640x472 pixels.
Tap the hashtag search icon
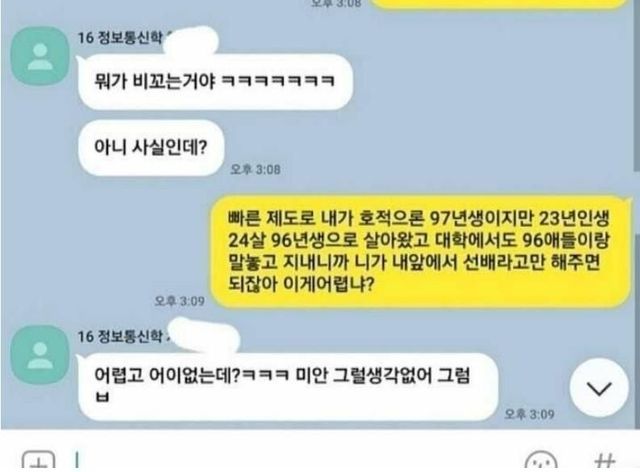pyautogui.click(x=604, y=461)
